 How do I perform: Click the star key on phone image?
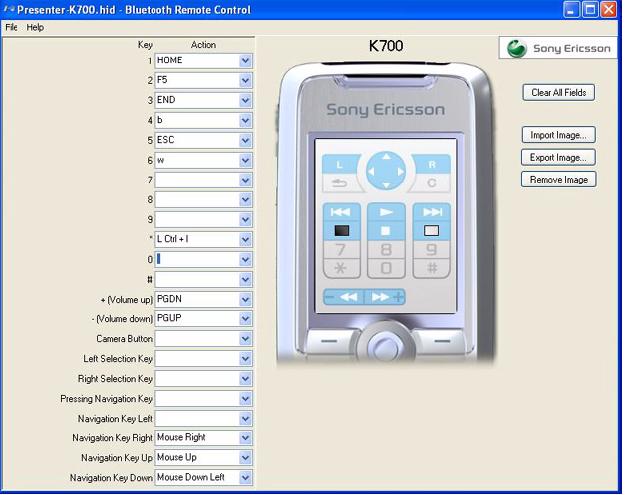point(341,268)
